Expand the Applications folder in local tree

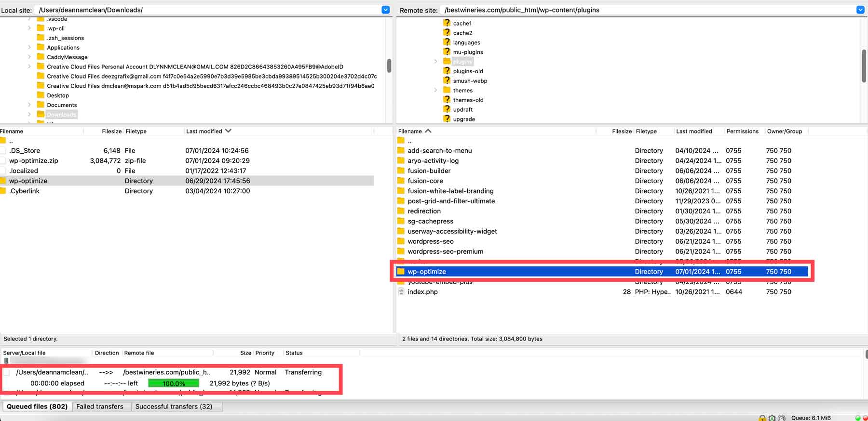pos(29,47)
